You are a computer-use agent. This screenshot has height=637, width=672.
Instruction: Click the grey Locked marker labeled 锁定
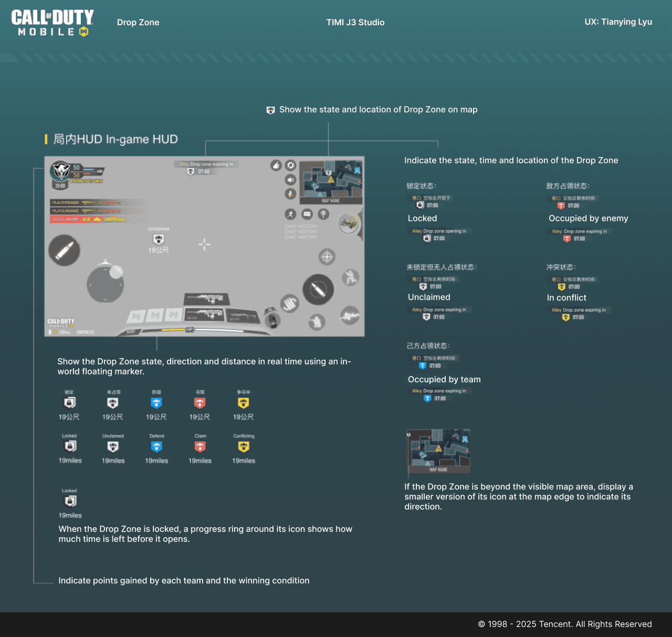(69, 403)
